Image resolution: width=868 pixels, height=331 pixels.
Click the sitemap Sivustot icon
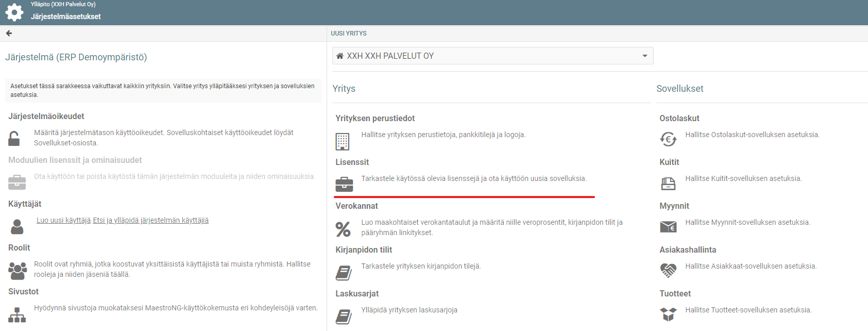17,315
